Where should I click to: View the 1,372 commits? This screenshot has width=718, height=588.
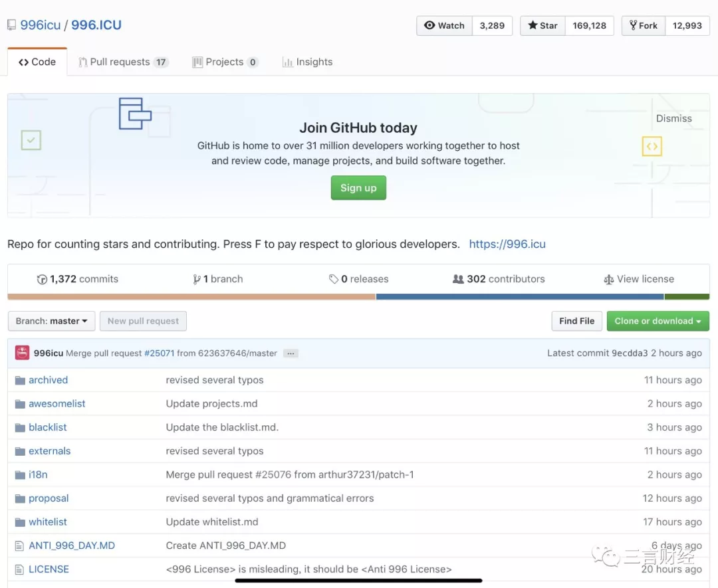pos(77,279)
